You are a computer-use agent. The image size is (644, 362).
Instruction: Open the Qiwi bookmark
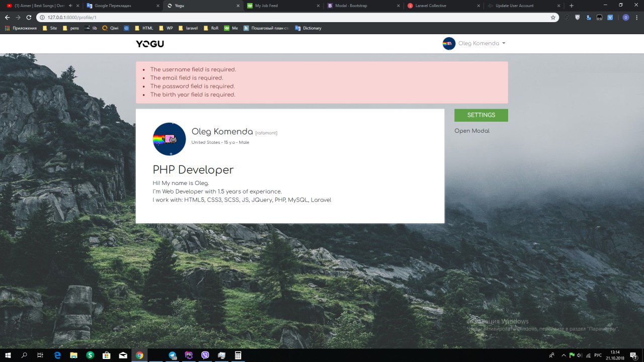(110, 28)
